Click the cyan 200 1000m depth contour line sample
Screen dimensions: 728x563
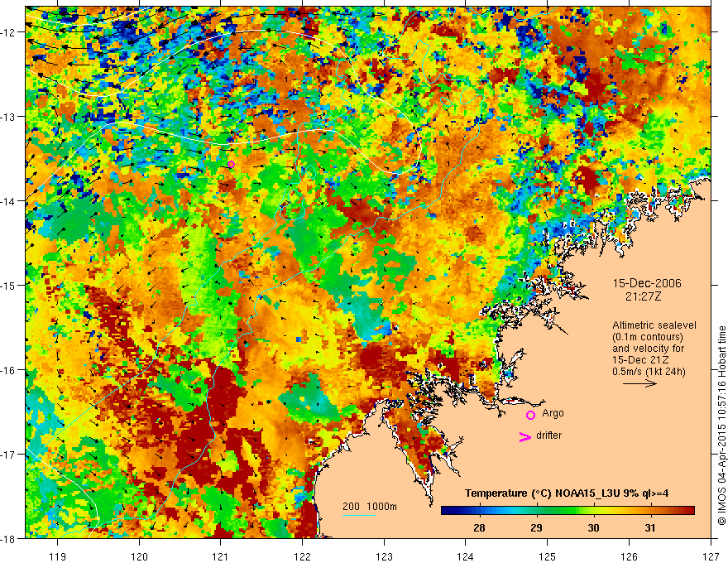tap(359, 515)
